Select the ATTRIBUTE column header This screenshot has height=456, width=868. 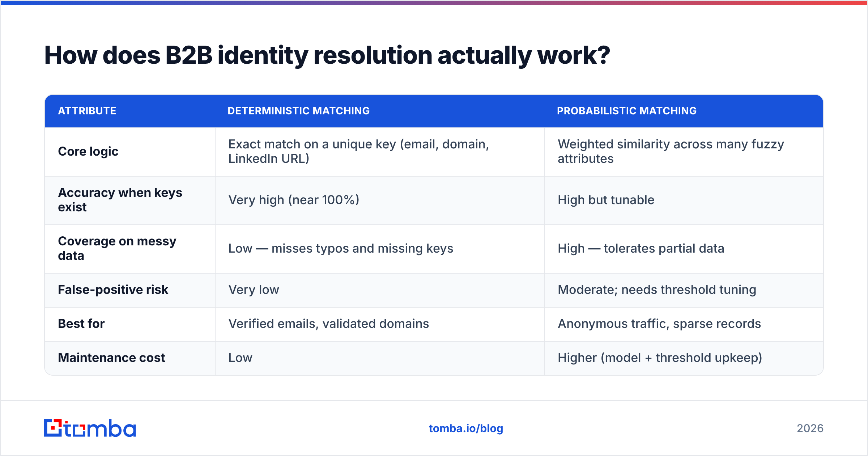pos(87,111)
